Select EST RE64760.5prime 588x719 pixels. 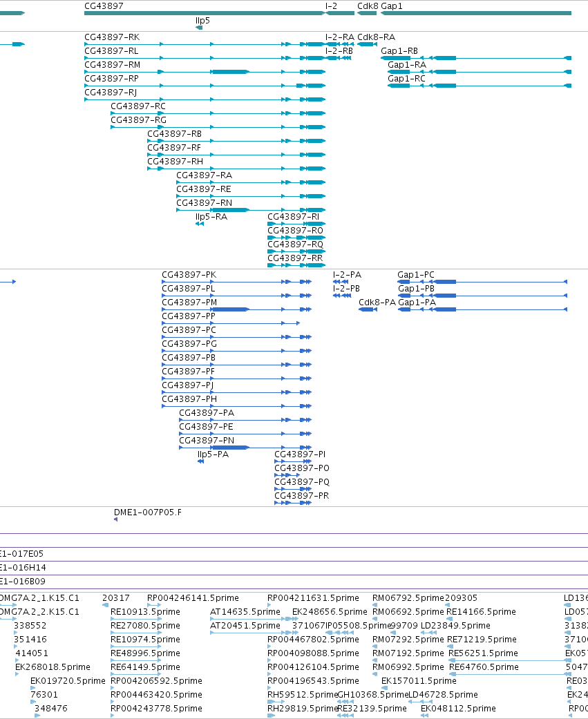coord(510,674)
